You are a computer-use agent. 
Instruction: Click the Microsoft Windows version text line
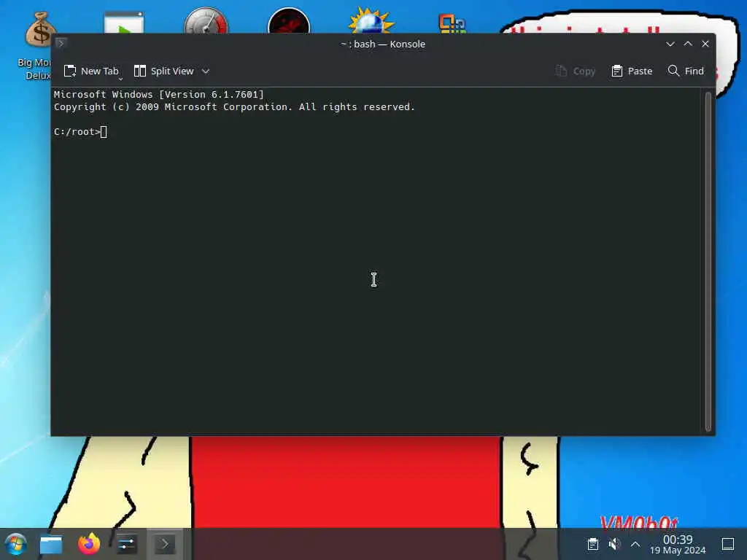(x=158, y=94)
